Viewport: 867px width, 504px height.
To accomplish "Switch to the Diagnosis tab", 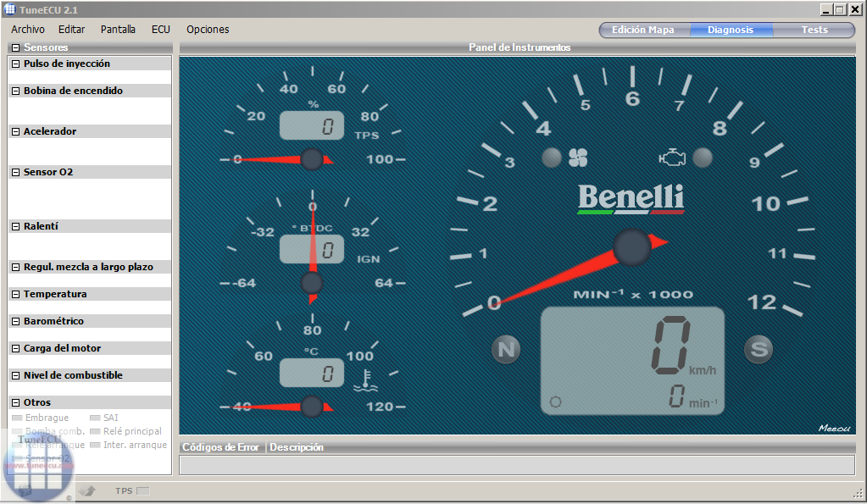I will point(731,30).
